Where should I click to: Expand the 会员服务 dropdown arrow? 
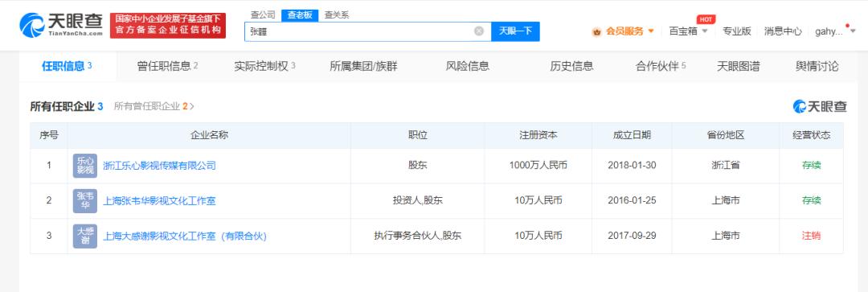(x=650, y=31)
